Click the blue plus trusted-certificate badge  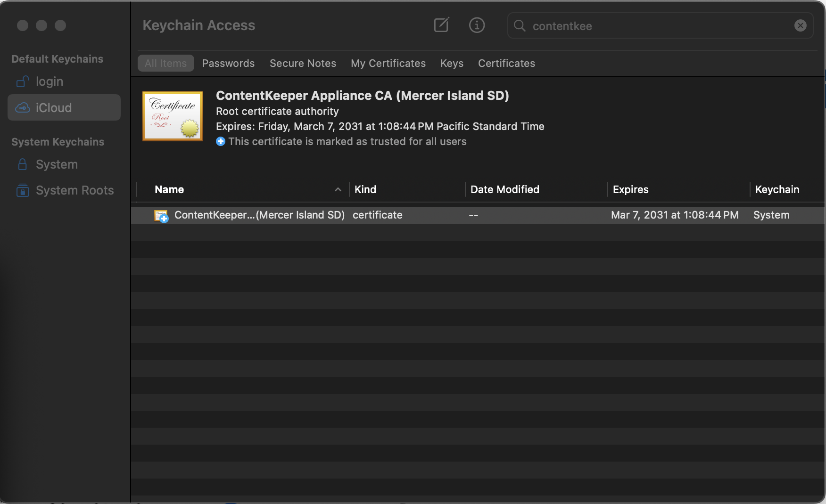click(x=220, y=141)
